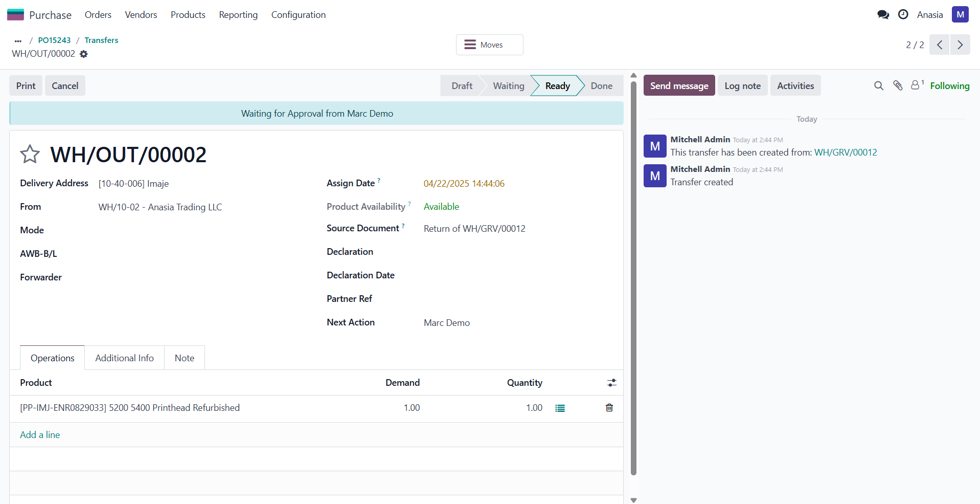Search messages with the chatter magnifier icon

(x=878, y=86)
